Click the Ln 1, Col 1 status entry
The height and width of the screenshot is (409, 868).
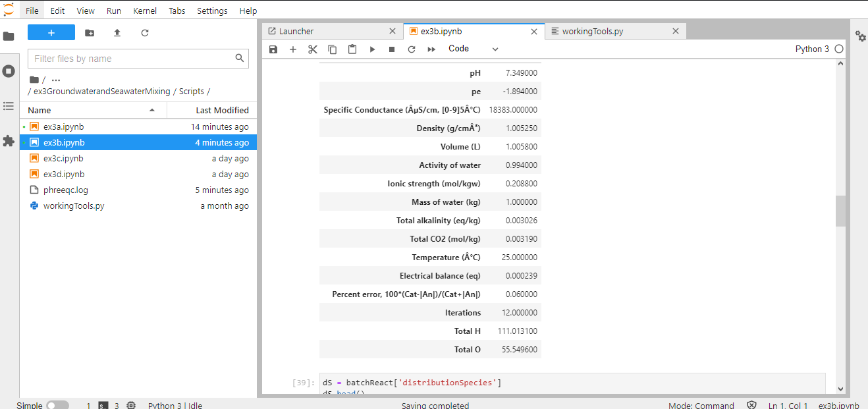[788, 405]
